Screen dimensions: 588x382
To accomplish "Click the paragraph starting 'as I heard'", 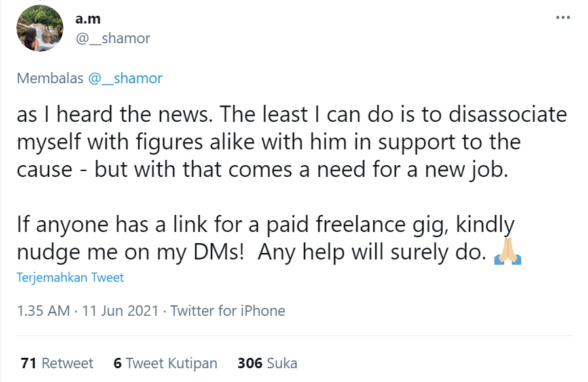I will pos(291,142).
